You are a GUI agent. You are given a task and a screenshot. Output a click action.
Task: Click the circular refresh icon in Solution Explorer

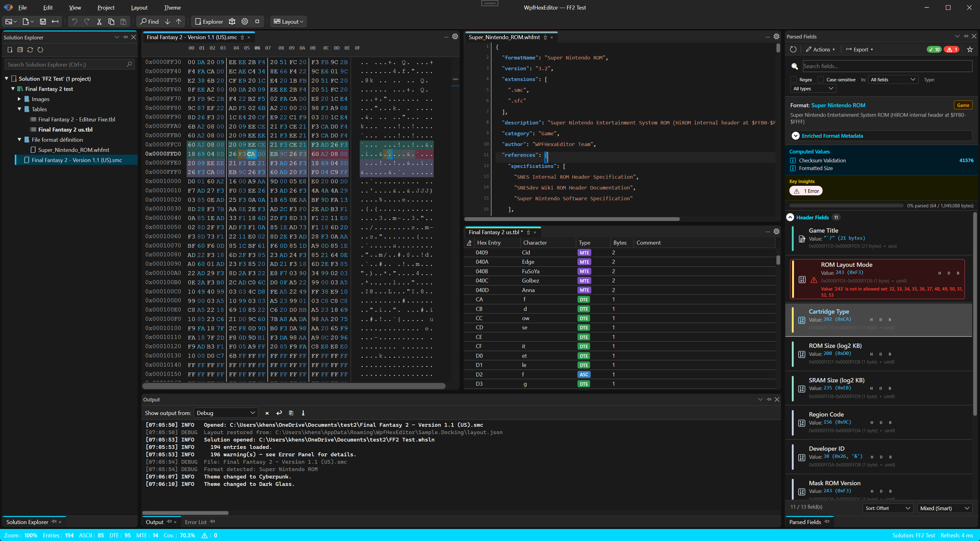pos(40,50)
